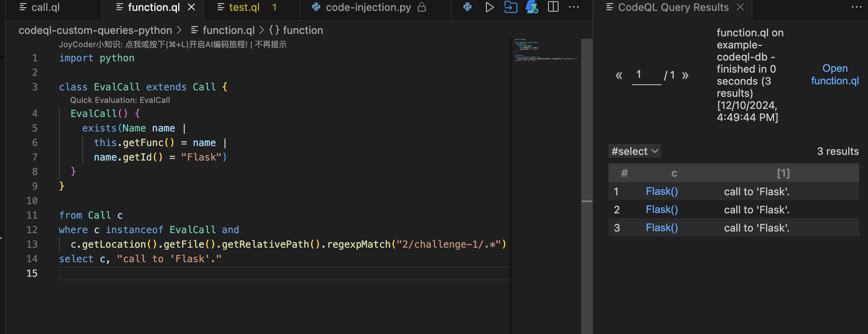Go to next results page
Image resolution: width=868 pixels, height=334 pixels.
[x=685, y=75]
